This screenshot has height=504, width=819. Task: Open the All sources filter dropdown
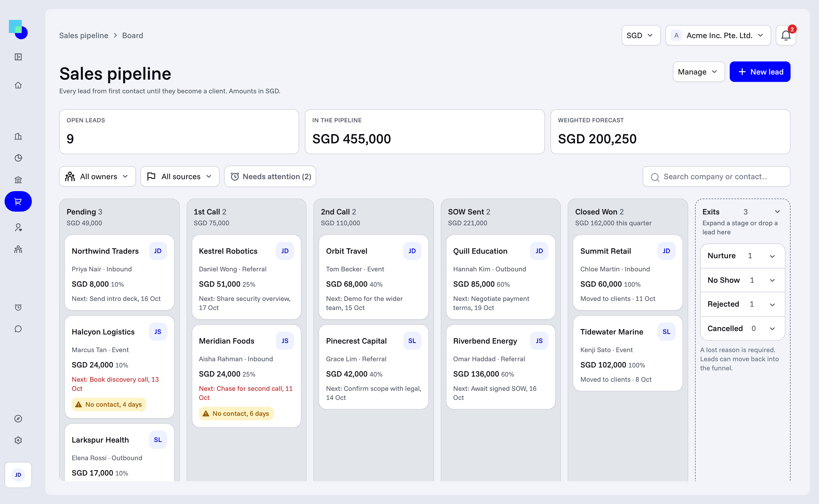[180, 176]
